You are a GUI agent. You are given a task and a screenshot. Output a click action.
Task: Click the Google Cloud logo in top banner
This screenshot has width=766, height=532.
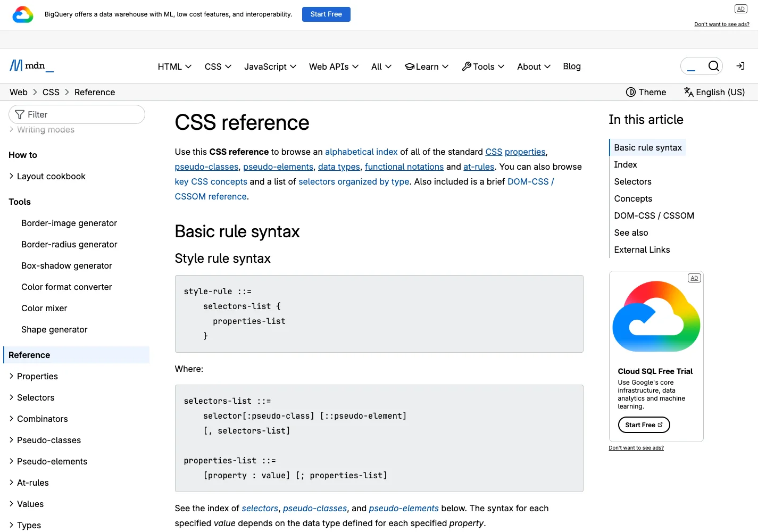(23, 14)
